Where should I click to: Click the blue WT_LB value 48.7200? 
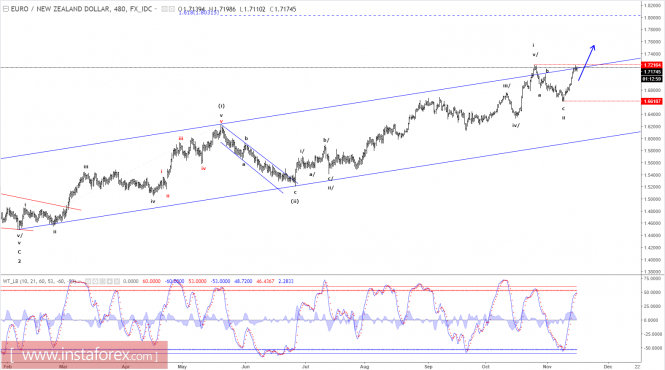click(243, 281)
